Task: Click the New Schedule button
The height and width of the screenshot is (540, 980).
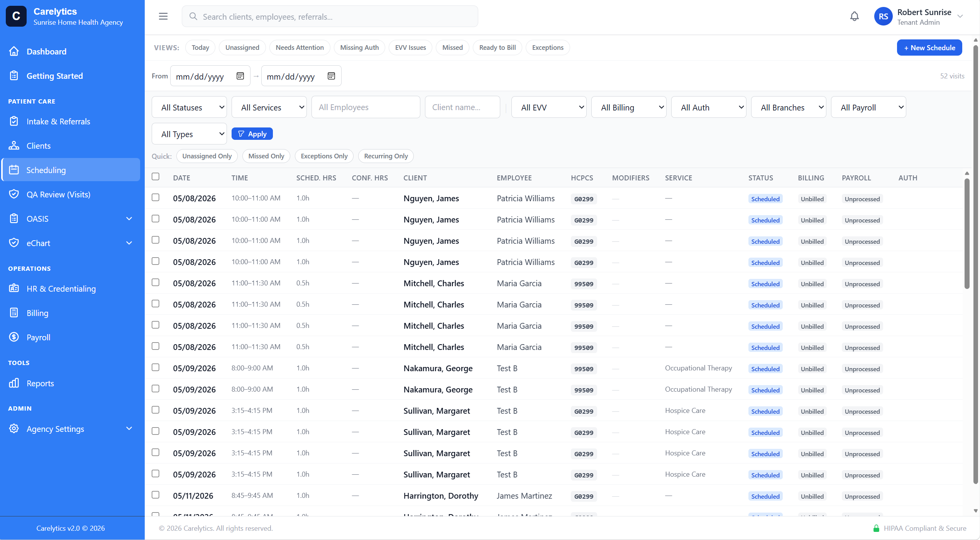Action: 929,48
